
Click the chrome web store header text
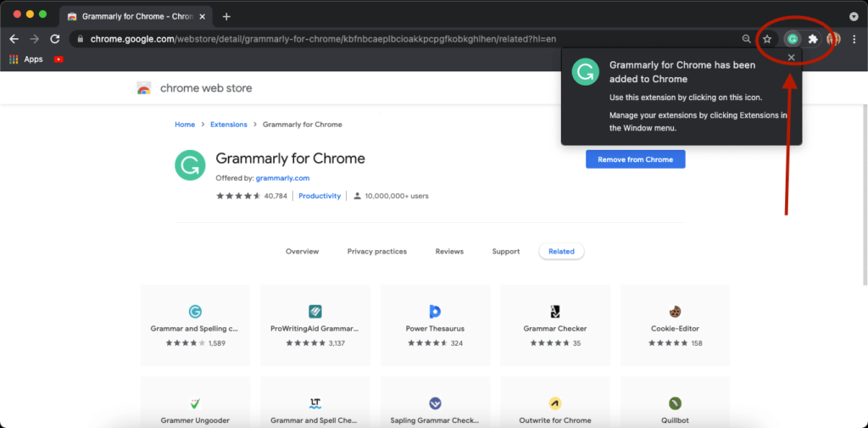tap(206, 88)
